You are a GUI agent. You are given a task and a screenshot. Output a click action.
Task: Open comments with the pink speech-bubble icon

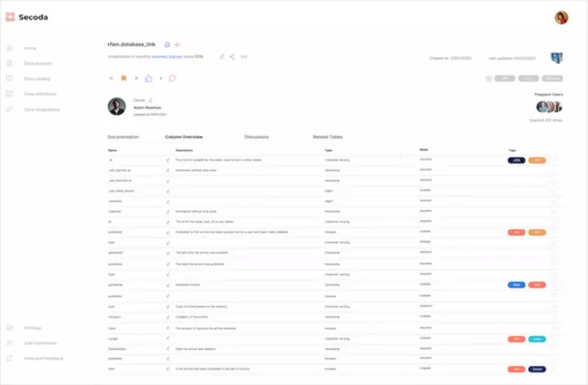[x=172, y=78]
